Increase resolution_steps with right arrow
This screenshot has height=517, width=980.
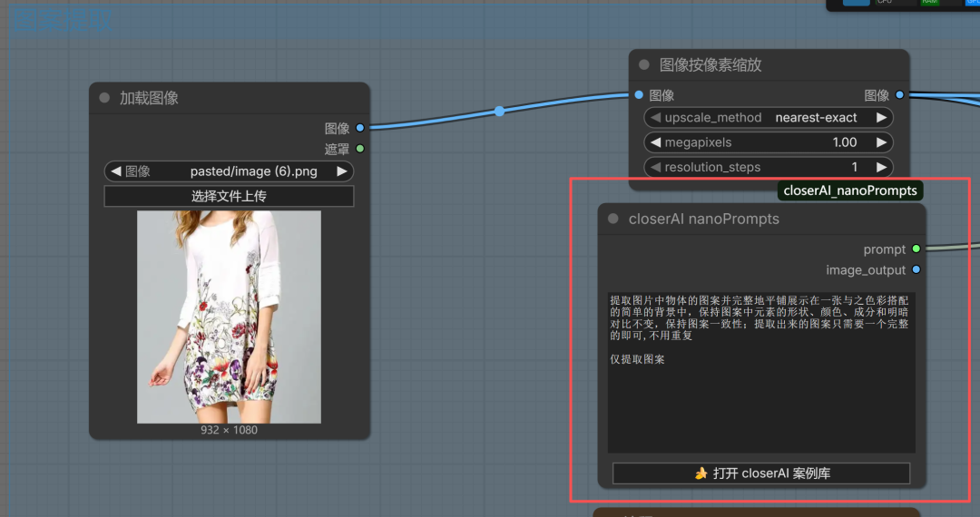click(x=881, y=167)
